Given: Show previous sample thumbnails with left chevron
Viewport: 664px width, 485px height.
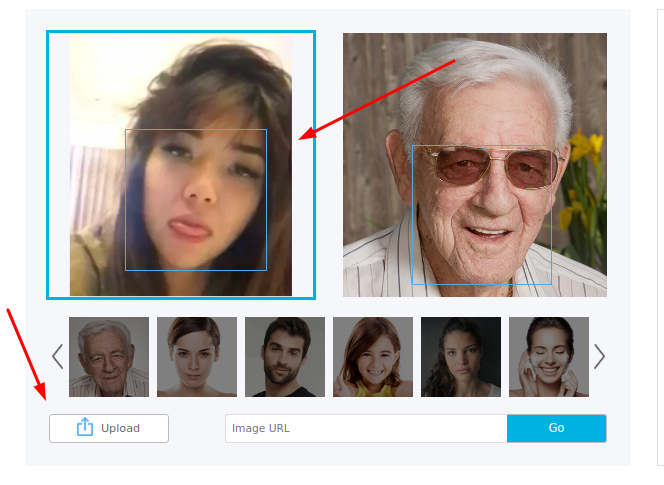Looking at the screenshot, I should point(58,357).
